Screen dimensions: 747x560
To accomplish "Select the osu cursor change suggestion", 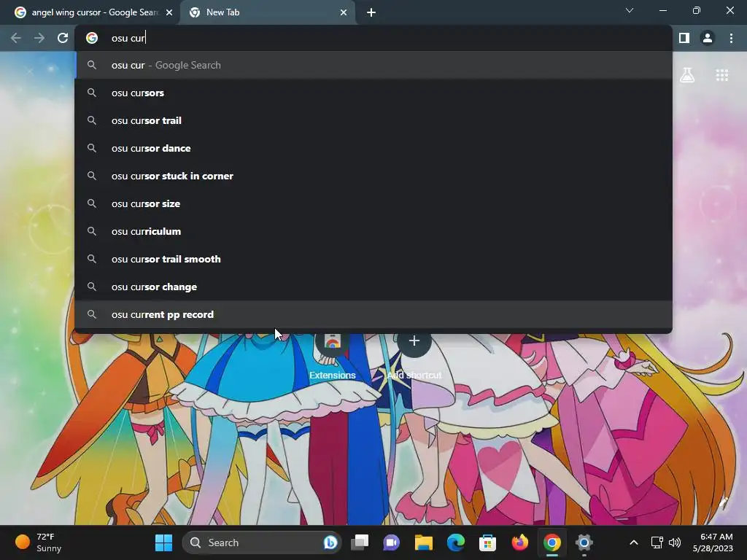I will (x=374, y=287).
